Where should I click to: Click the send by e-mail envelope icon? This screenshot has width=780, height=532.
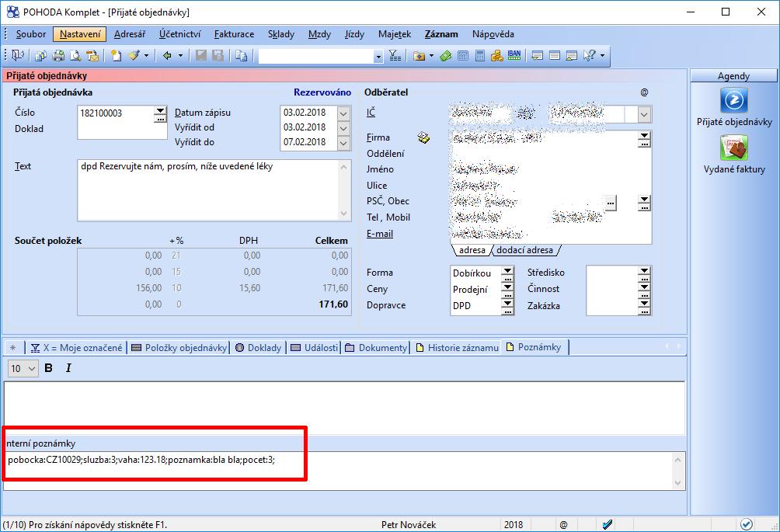point(92,56)
